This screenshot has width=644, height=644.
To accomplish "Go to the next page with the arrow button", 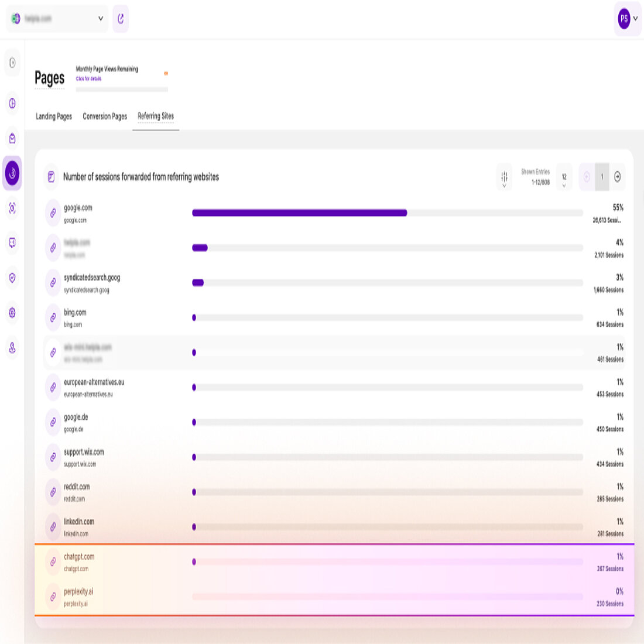I will pos(618,177).
